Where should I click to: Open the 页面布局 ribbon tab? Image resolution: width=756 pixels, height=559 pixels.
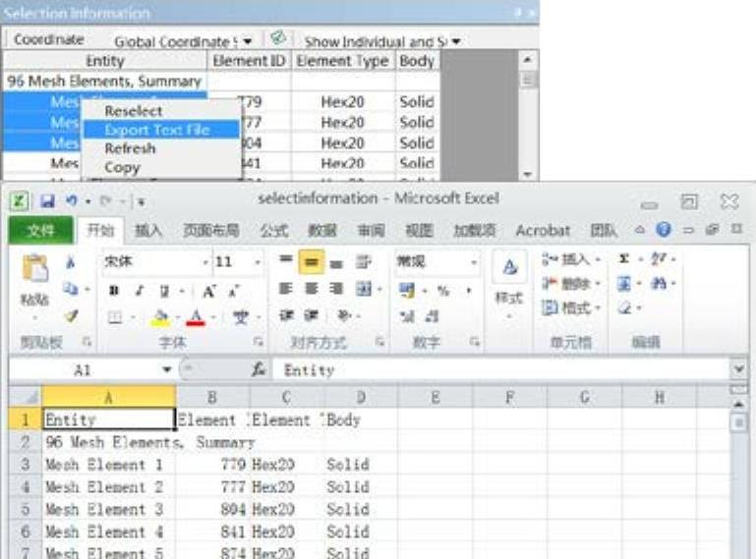click(x=211, y=230)
